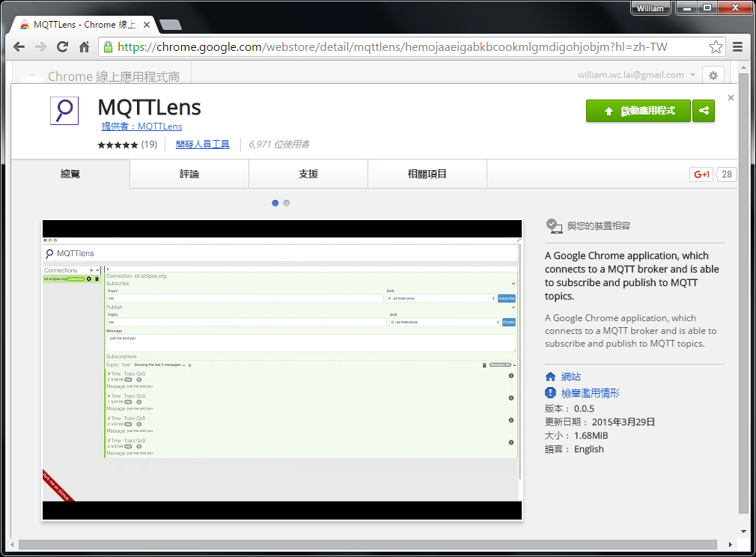Image resolution: width=756 pixels, height=557 pixels.
Task: Click the scrollbar down arrow
Action: point(743,532)
